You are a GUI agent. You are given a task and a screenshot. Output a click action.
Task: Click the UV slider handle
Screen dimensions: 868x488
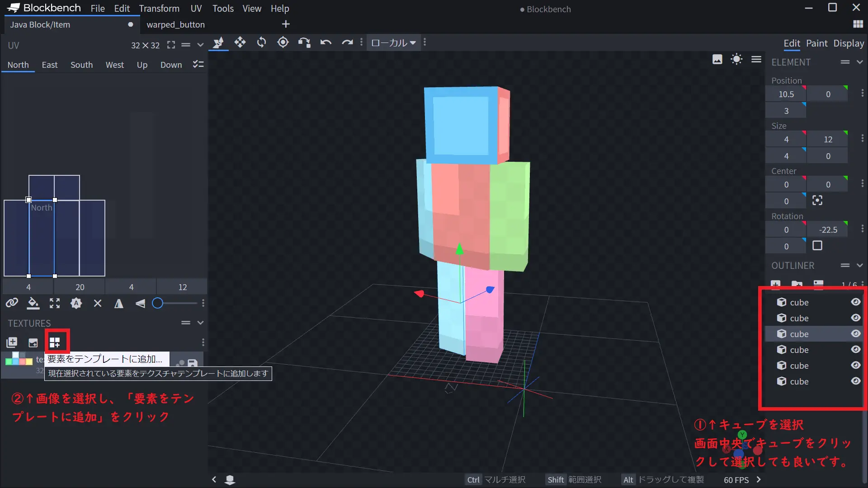(x=157, y=303)
